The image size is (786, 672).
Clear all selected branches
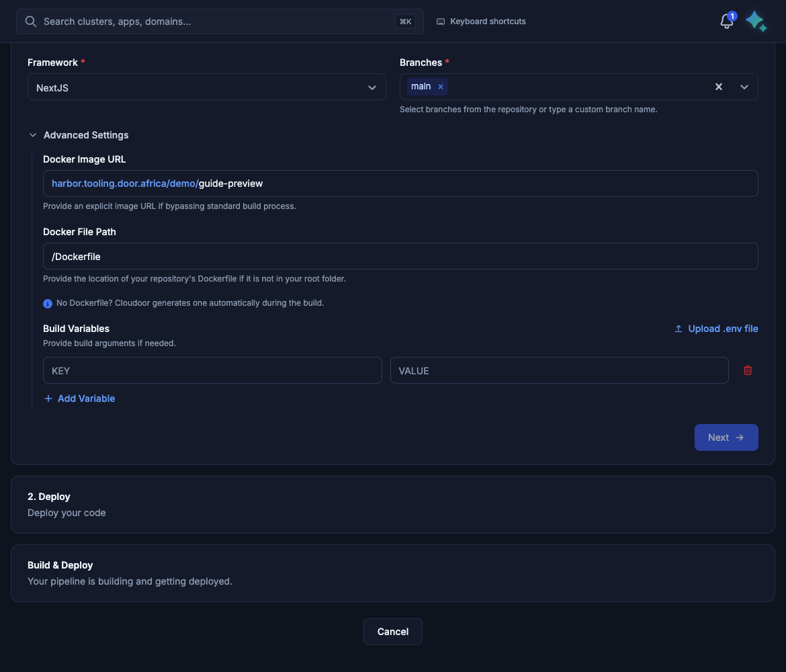pos(718,87)
